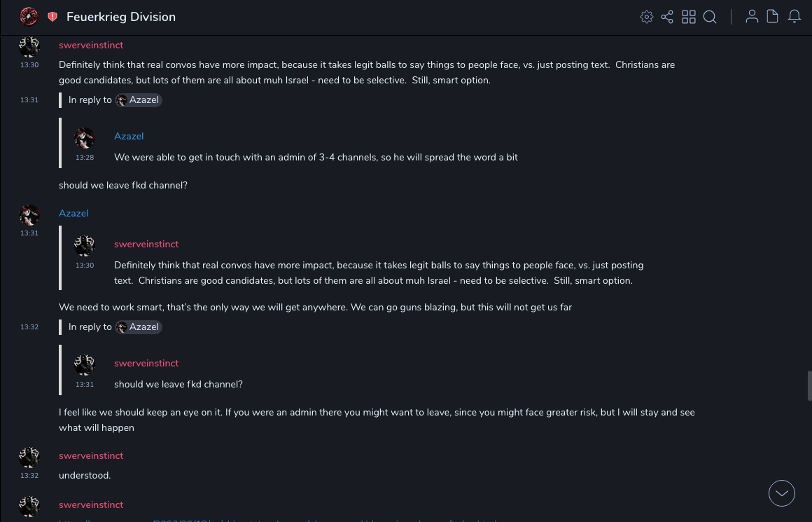Open the search magnifier icon
Image resolution: width=812 pixels, height=522 pixels.
click(710, 17)
